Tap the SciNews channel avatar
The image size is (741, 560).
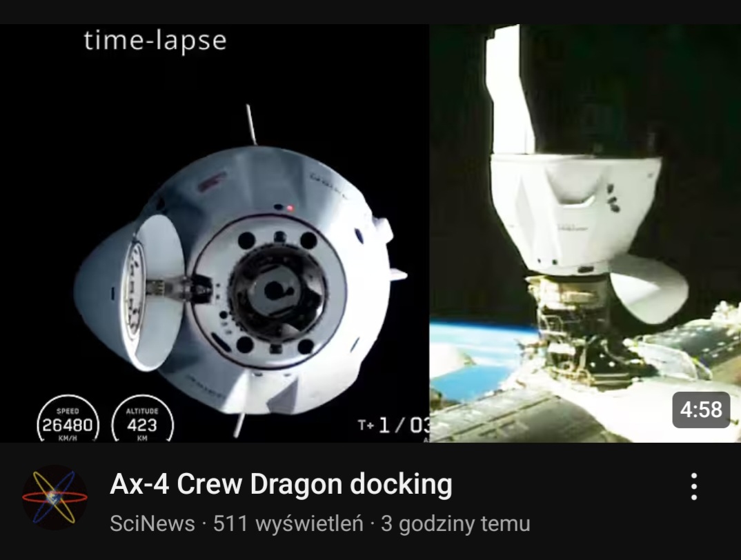coord(55,497)
